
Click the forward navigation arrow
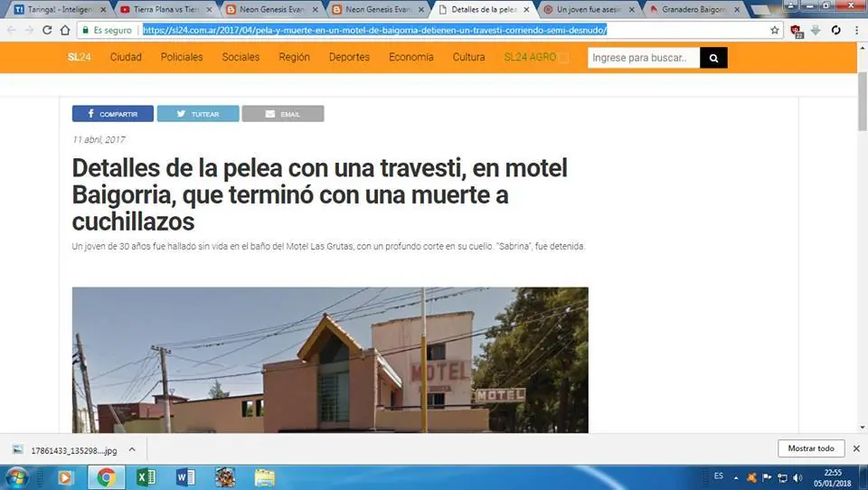point(29,30)
